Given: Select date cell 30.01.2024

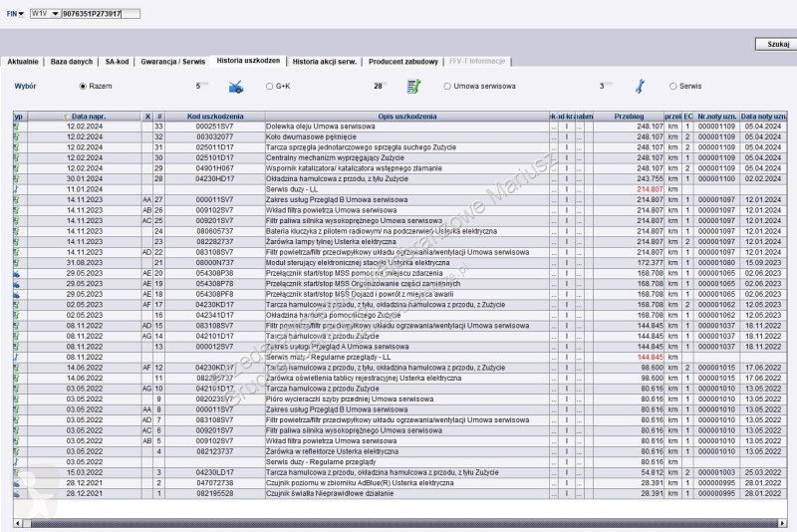Looking at the screenshot, I should (85, 179).
